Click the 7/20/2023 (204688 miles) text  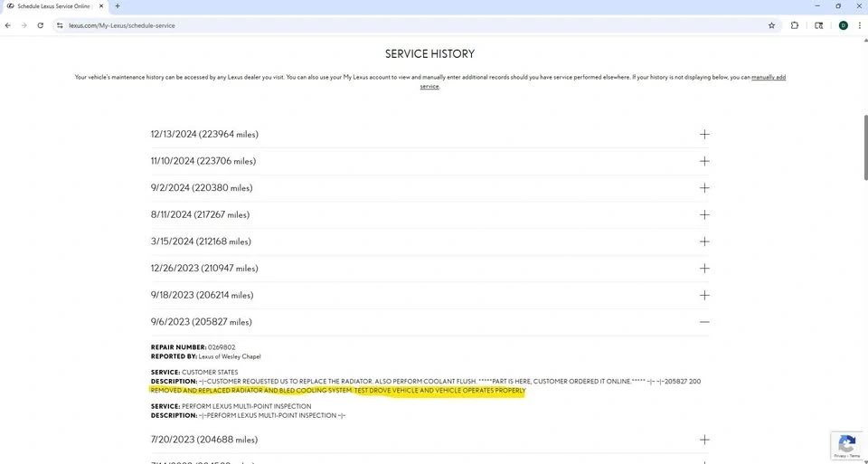203,440
